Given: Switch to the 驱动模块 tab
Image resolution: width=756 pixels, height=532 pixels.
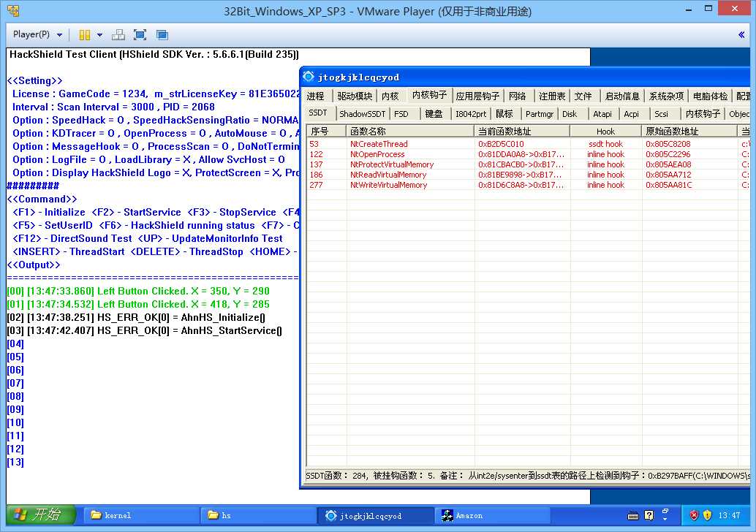Looking at the screenshot, I should click(355, 96).
